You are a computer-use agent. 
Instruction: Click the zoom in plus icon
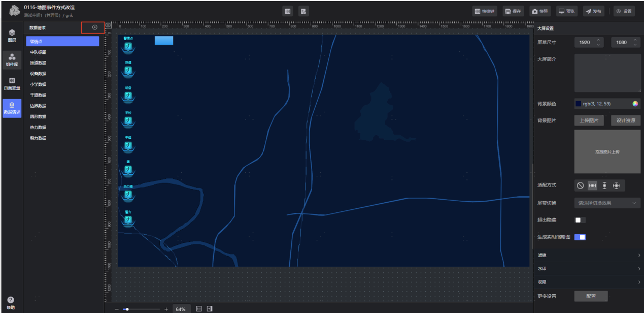(x=166, y=309)
